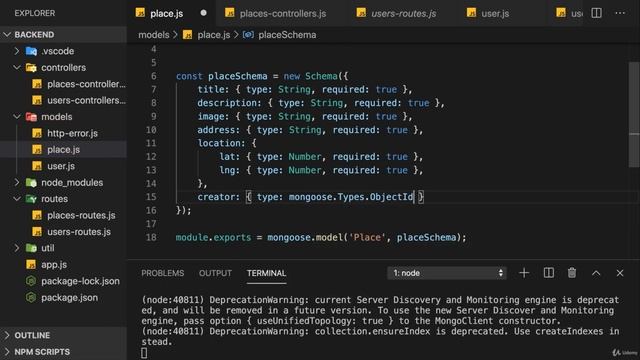Open the PROBLEMS panel tab
Image resolution: width=640 pixels, height=360 pixels.
click(x=162, y=273)
